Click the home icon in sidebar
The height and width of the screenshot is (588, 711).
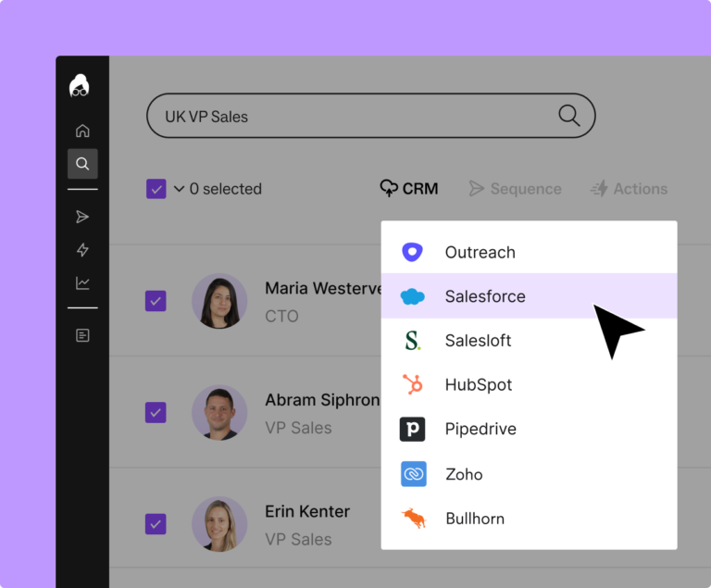click(x=82, y=131)
